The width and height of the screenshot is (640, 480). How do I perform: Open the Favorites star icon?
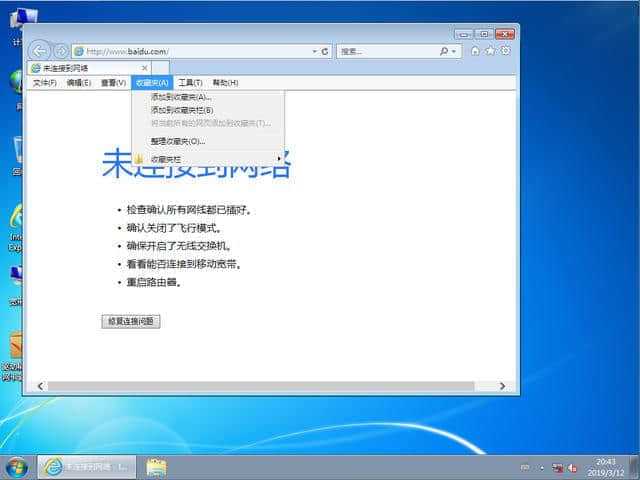pos(490,51)
